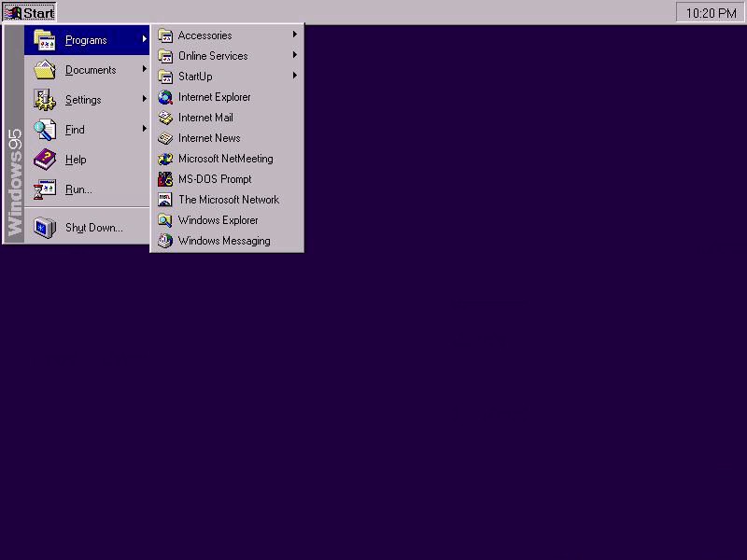Expand the Documents submenu arrow
The image size is (747, 560).
(x=145, y=69)
